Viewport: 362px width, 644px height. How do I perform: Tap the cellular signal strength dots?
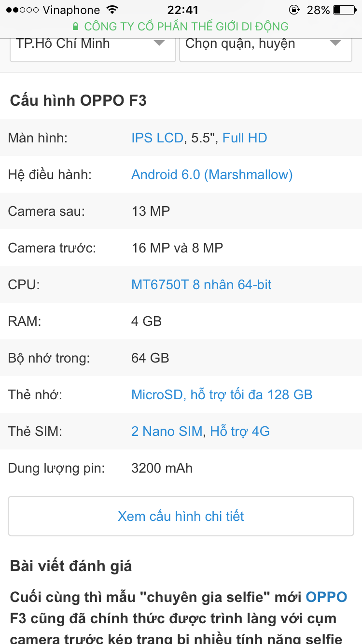click(x=22, y=10)
